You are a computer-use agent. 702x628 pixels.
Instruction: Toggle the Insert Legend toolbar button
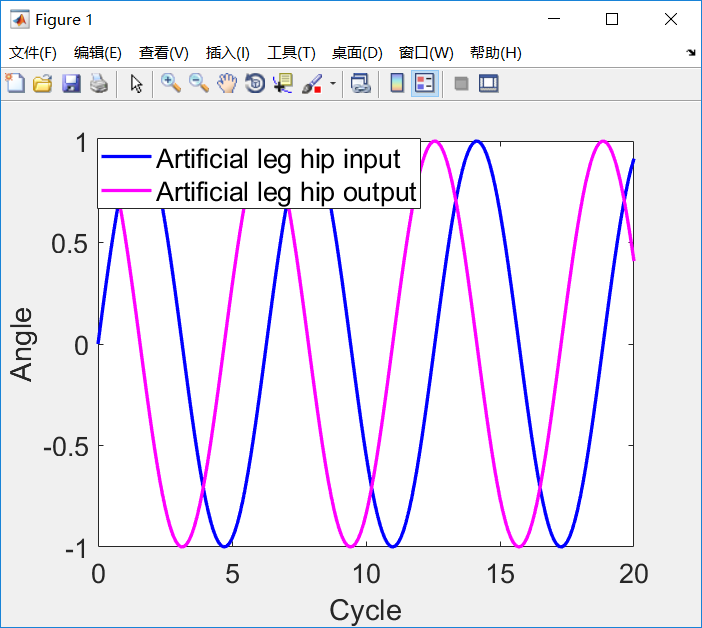[424, 83]
